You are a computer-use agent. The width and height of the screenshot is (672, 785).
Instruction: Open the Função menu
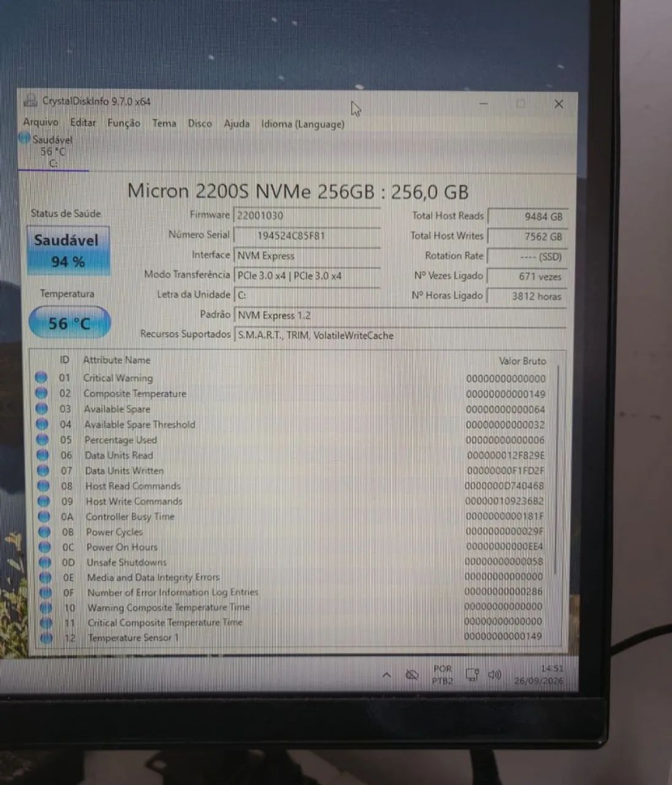124,123
